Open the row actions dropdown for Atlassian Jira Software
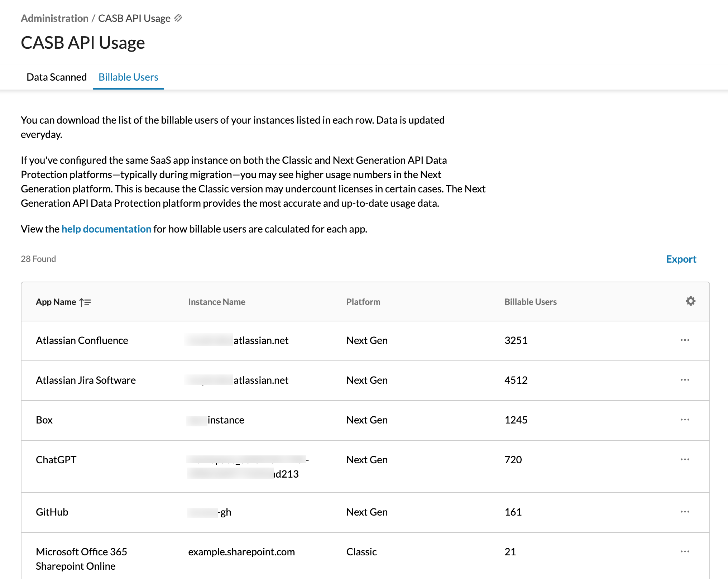 [x=685, y=379]
